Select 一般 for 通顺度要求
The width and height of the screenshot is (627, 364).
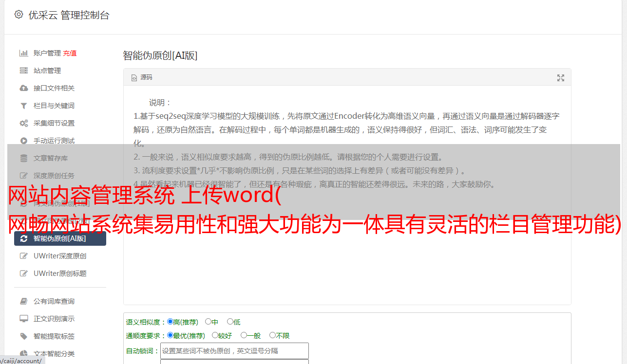[244, 335]
